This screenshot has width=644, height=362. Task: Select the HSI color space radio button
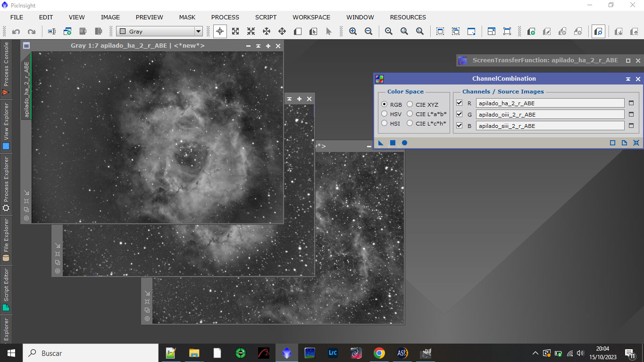(385, 123)
